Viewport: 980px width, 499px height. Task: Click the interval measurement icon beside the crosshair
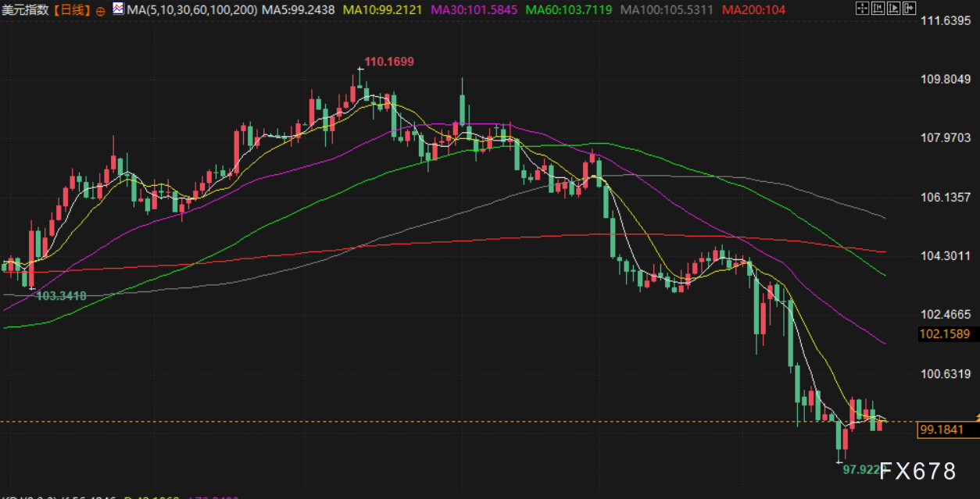pyautogui.click(x=879, y=9)
